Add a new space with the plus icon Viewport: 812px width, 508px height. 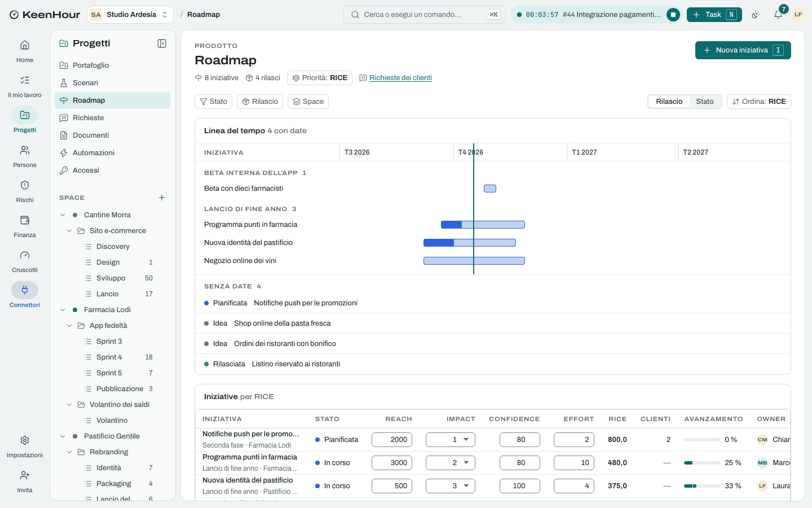(x=162, y=198)
